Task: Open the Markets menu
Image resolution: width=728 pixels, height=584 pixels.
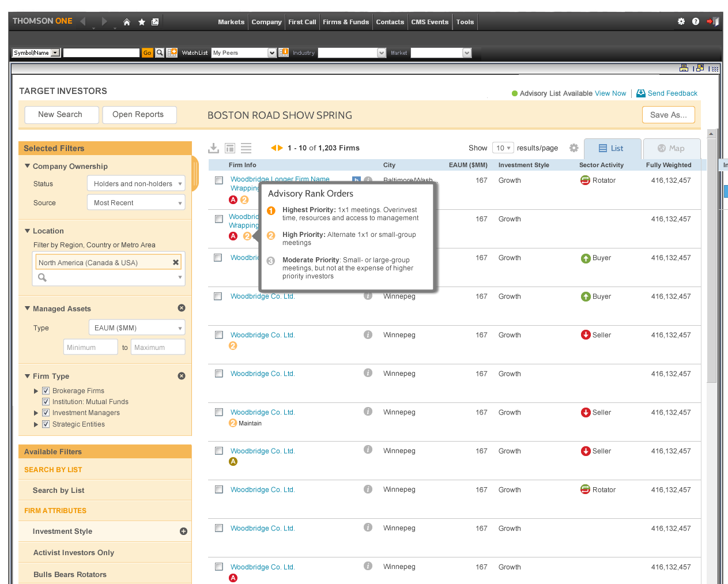Action: pos(231,22)
